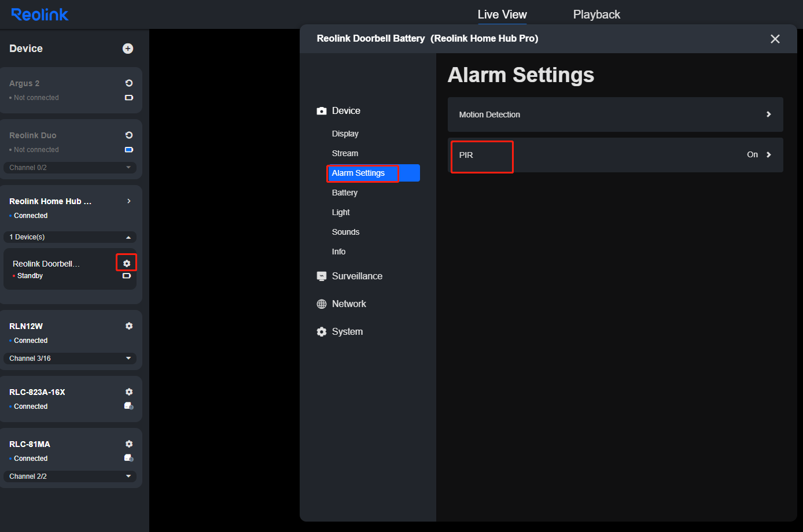Open RLC-81MA Channel 2/2 dropdown

pos(70,476)
